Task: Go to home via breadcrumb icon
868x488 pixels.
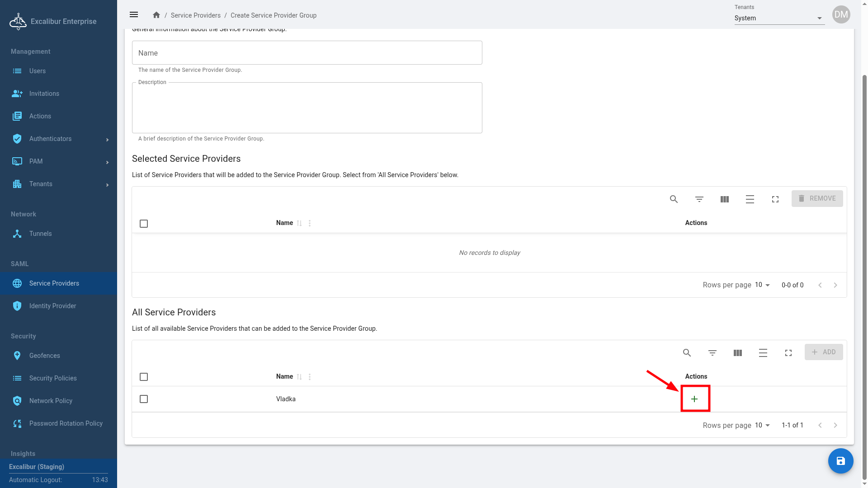Action: [156, 15]
